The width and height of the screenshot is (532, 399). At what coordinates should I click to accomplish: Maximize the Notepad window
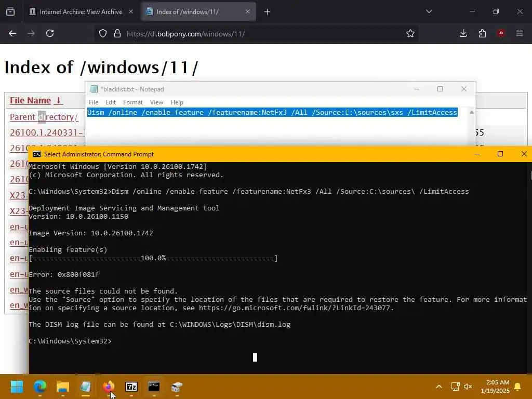tap(440, 89)
